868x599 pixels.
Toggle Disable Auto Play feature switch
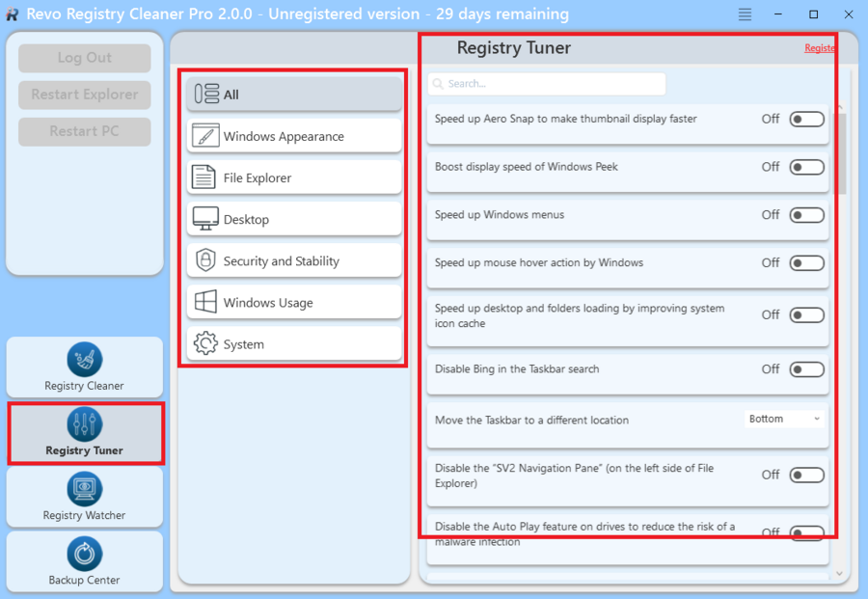point(806,533)
